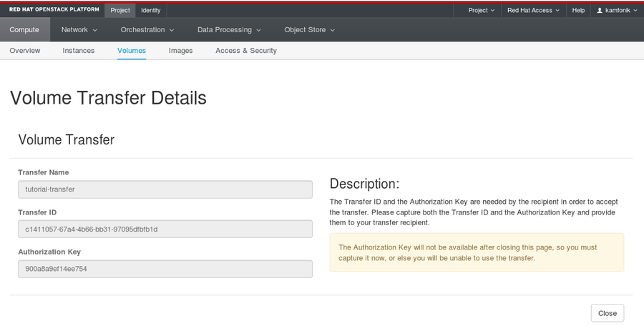Click the Help link

point(578,10)
